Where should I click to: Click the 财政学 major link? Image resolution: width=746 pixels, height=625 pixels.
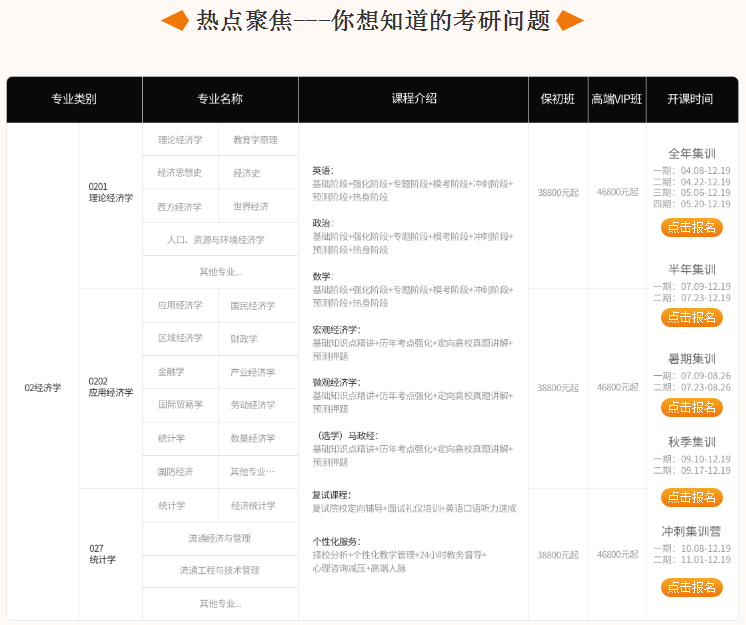244,338
